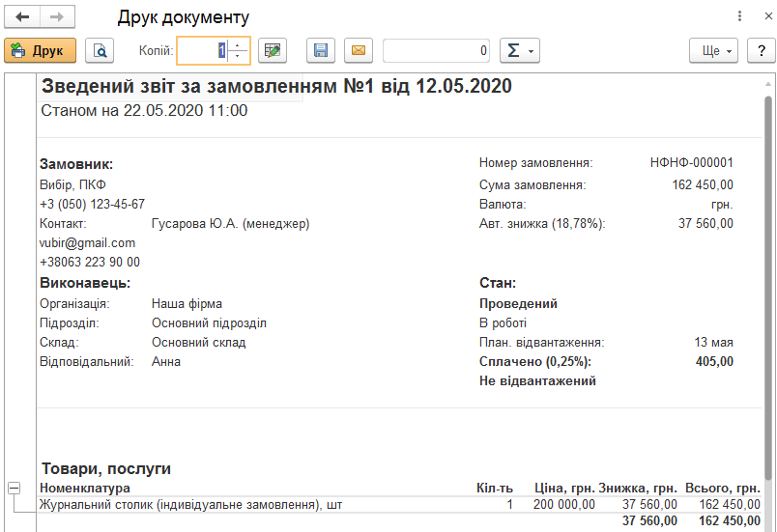Click status Проведений

tap(518, 303)
